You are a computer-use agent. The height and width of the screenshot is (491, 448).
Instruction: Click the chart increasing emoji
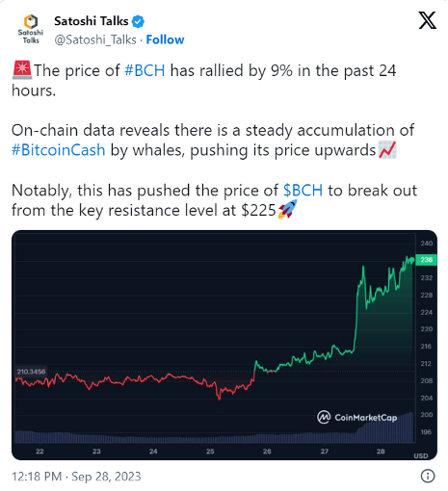click(387, 149)
